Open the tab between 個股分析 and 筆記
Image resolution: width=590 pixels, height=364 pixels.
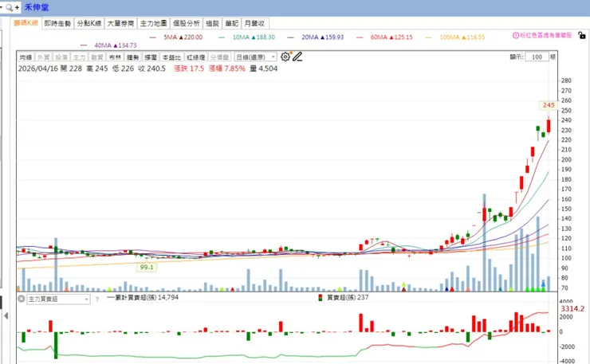212,23
